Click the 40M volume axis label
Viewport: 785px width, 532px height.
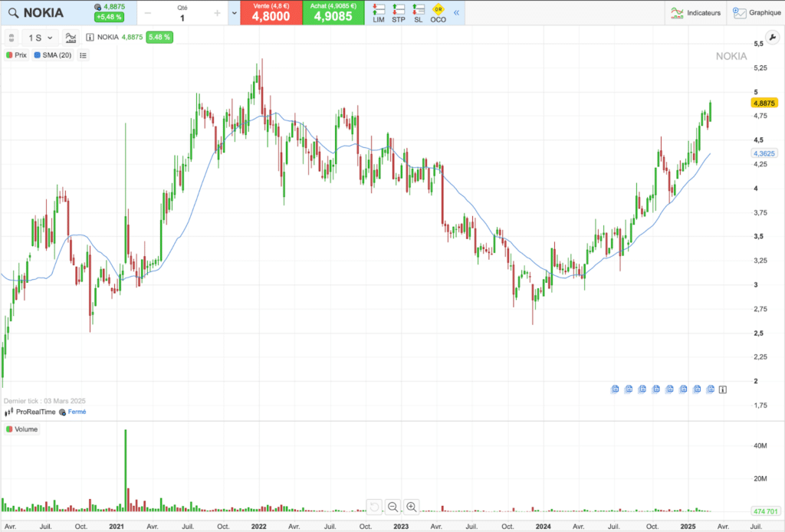(760, 445)
